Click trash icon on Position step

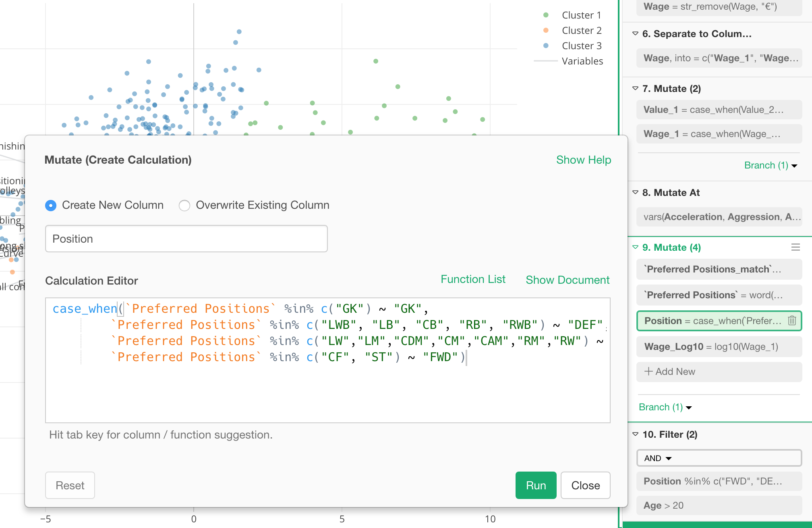pyautogui.click(x=792, y=321)
